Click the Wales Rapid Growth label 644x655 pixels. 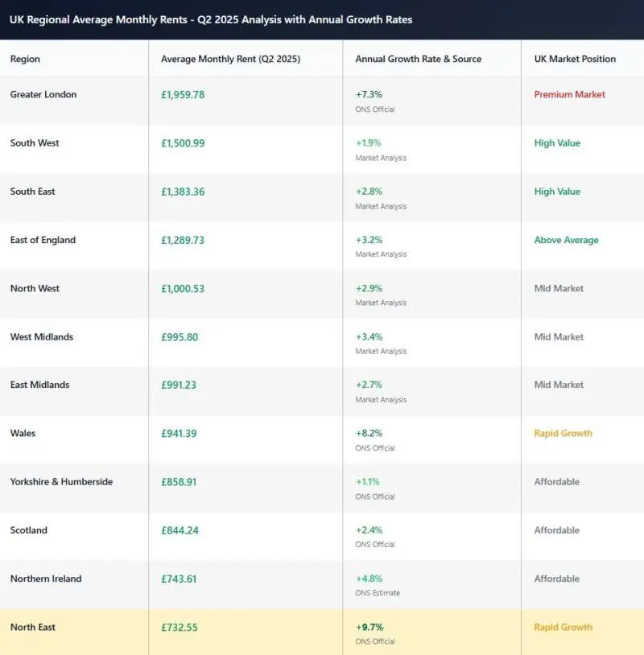click(563, 433)
